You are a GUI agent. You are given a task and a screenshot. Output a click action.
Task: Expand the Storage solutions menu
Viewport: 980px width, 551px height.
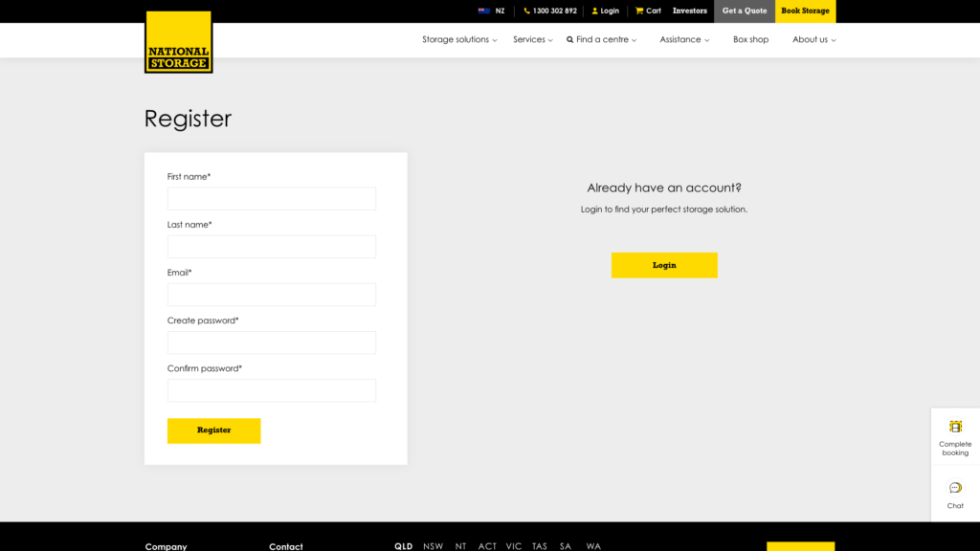459,39
